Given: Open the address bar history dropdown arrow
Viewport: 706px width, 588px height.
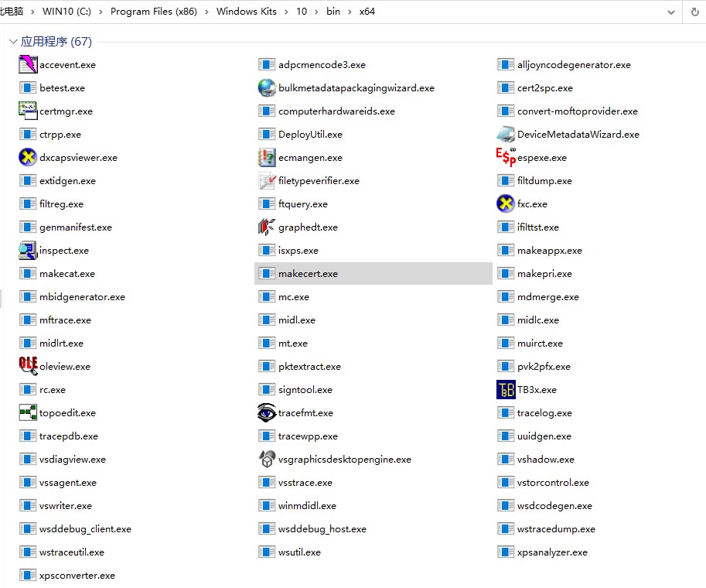Looking at the screenshot, I should (670, 12).
